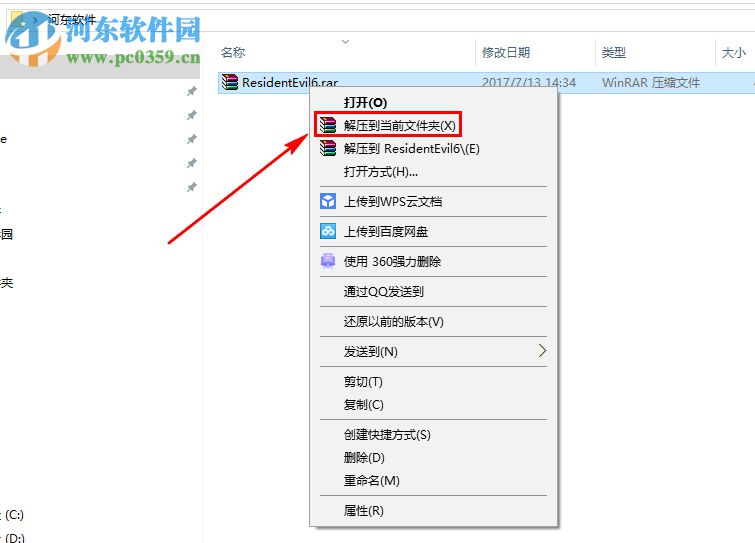Click the (C:) drive in sidebar
The image size is (755, 543).
(14, 515)
